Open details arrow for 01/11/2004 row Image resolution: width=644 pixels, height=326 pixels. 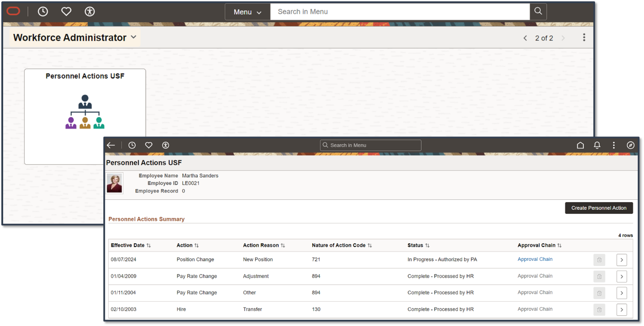tap(622, 293)
